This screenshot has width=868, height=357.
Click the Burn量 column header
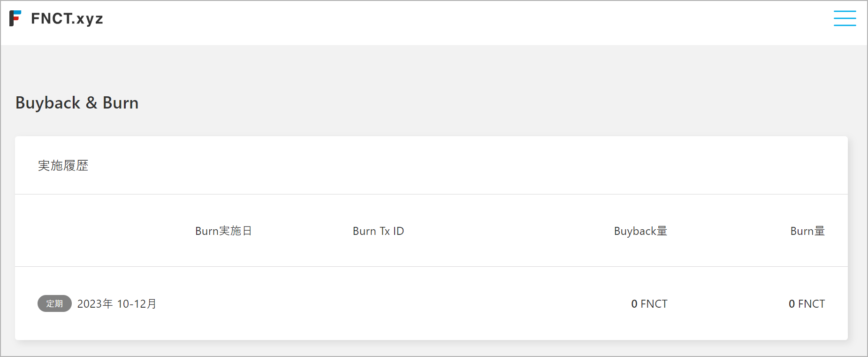(x=807, y=231)
